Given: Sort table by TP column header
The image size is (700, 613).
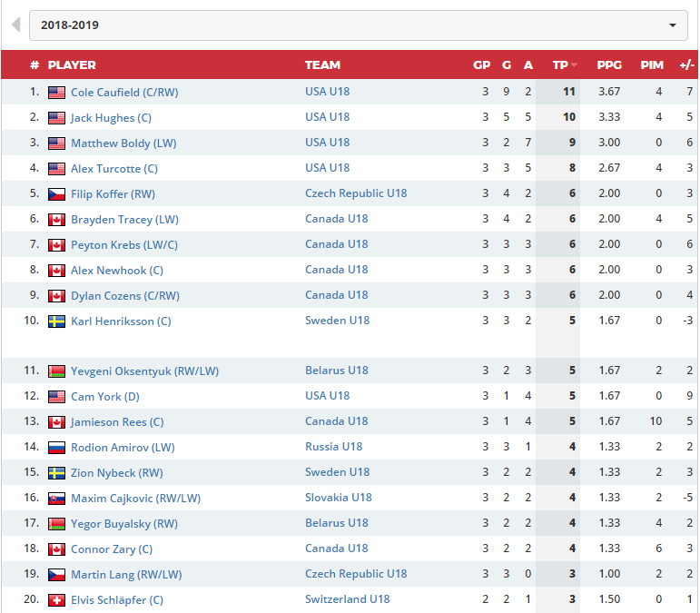Looking at the screenshot, I should point(565,65).
